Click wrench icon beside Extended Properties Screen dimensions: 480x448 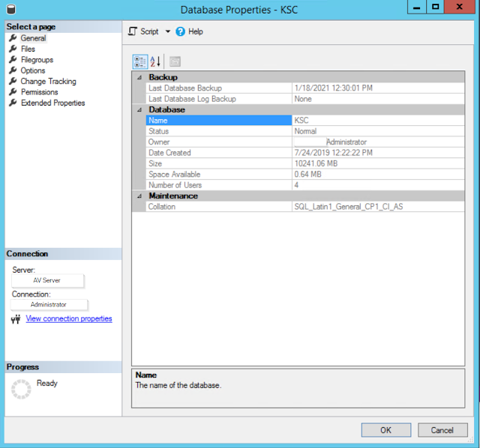13,103
